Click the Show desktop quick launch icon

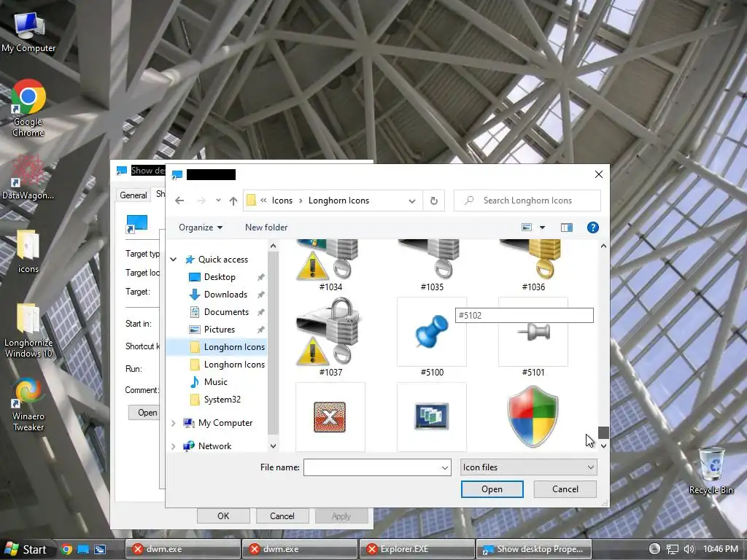pos(83,549)
